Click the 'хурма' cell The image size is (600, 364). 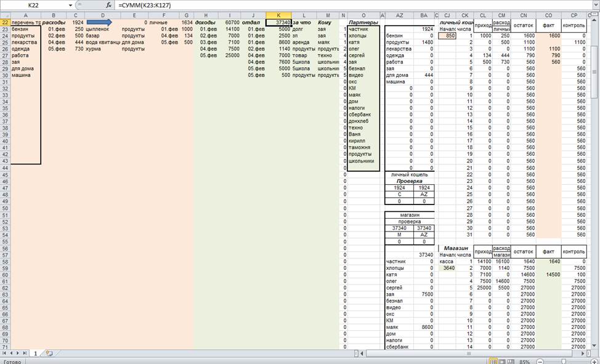(x=103, y=49)
